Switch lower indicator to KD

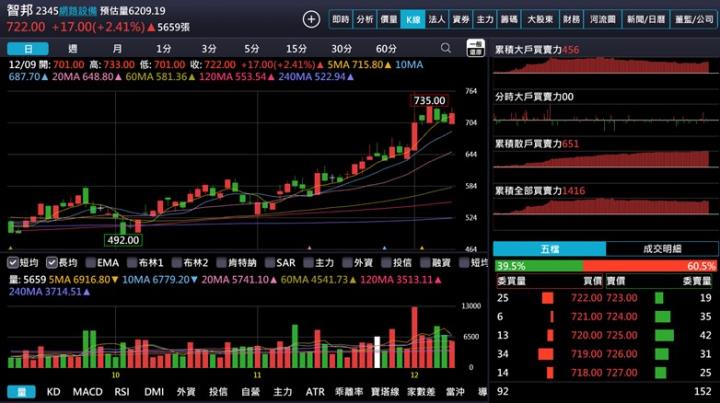click(x=53, y=392)
